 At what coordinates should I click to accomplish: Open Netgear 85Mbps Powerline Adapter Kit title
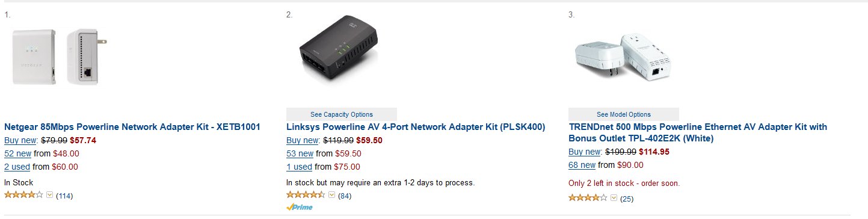pos(132,127)
